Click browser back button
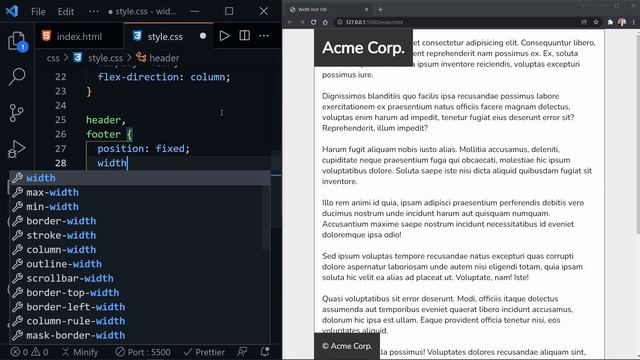Image resolution: width=640 pixels, height=360 pixels. point(290,22)
